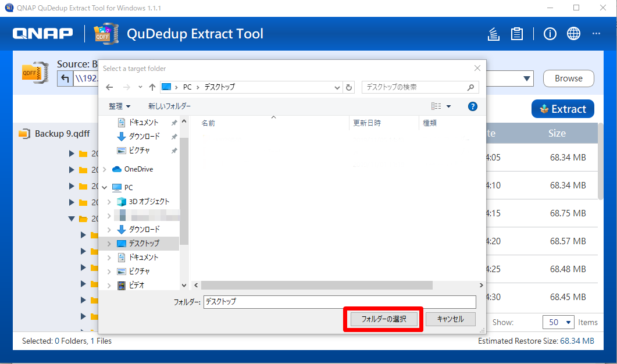Open the source path dropdown arrow
Viewport: 617px width, 364px height.
point(526,78)
